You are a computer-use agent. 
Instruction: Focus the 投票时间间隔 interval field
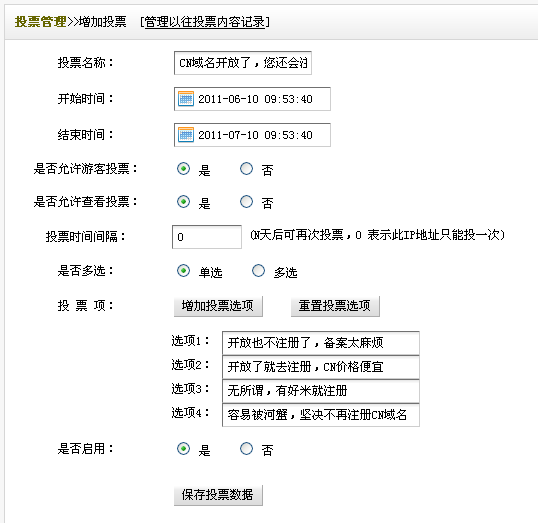pyautogui.click(x=207, y=237)
